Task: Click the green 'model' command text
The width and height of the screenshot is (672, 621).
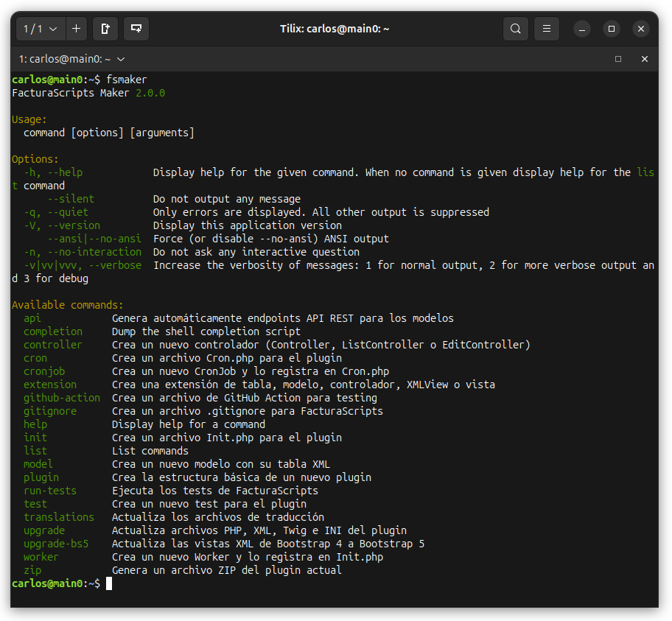Action: pyautogui.click(x=38, y=463)
